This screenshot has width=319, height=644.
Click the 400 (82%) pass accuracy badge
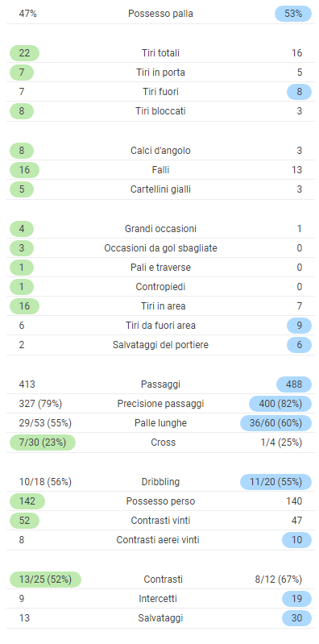point(280,404)
